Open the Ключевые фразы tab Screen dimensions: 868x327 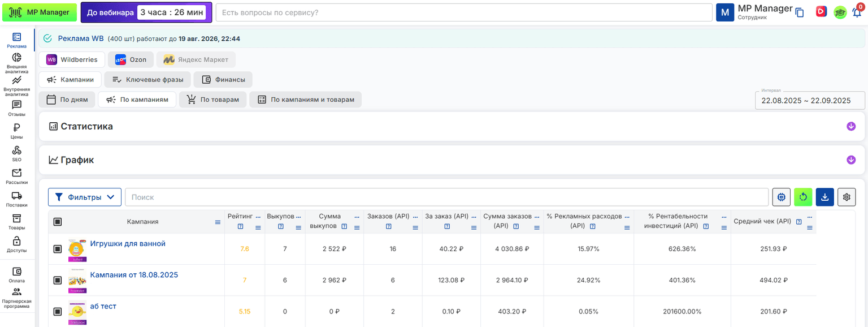(147, 80)
